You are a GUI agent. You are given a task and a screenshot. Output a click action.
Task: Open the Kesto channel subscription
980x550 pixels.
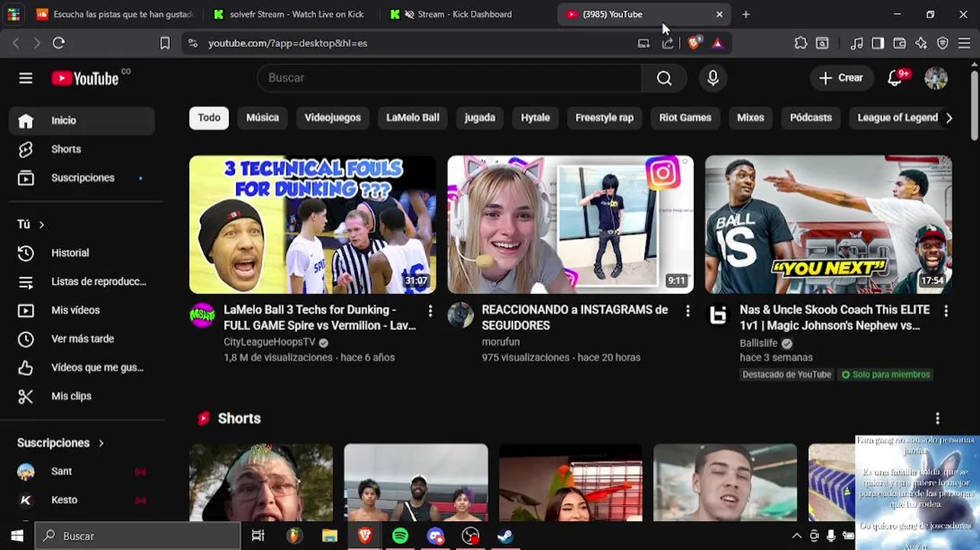82,500
